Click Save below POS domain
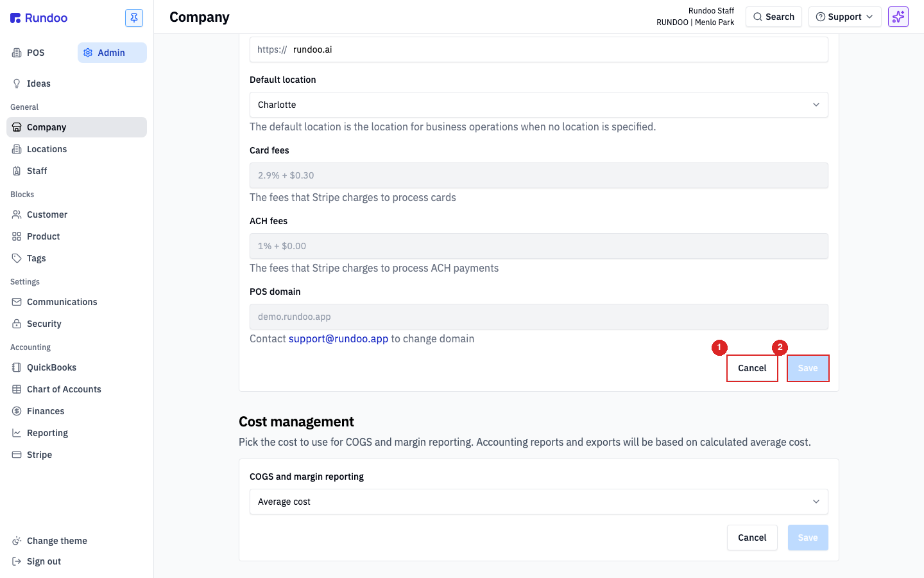 [808, 368]
